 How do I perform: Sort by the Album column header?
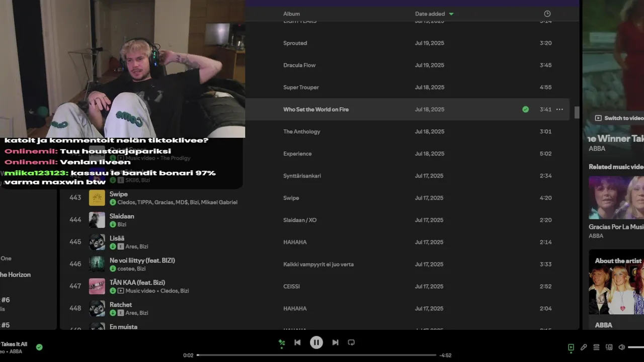tap(291, 14)
